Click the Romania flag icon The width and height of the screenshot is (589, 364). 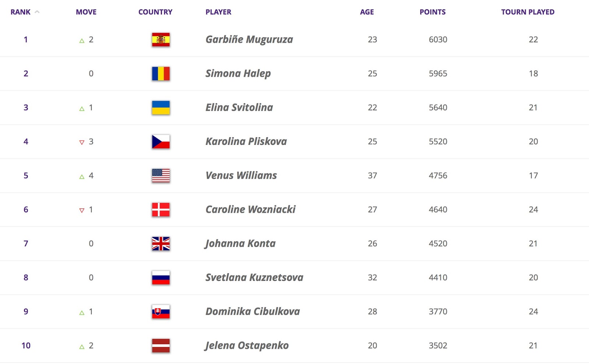(x=161, y=74)
